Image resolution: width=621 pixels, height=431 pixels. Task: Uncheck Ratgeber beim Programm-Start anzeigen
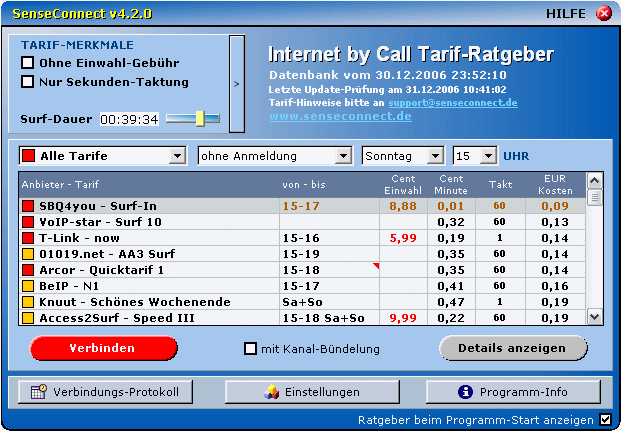pyautogui.click(x=605, y=420)
